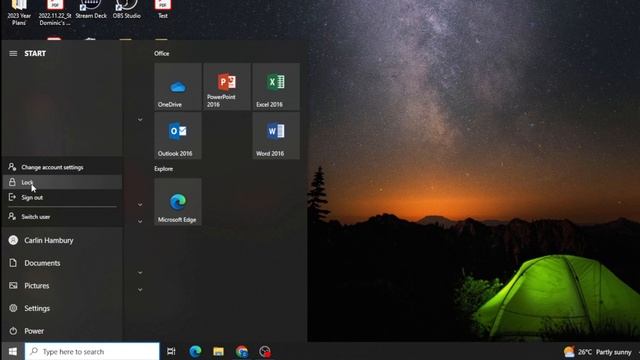The image size is (640, 360).
Task: Click the Windows Start button
Action: [x=13, y=351]
